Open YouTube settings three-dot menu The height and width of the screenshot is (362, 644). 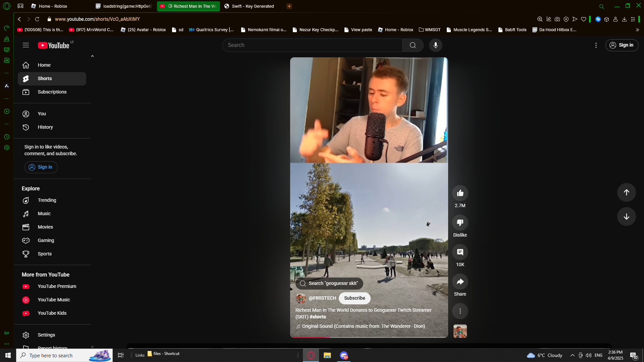[x=596, y=45]
